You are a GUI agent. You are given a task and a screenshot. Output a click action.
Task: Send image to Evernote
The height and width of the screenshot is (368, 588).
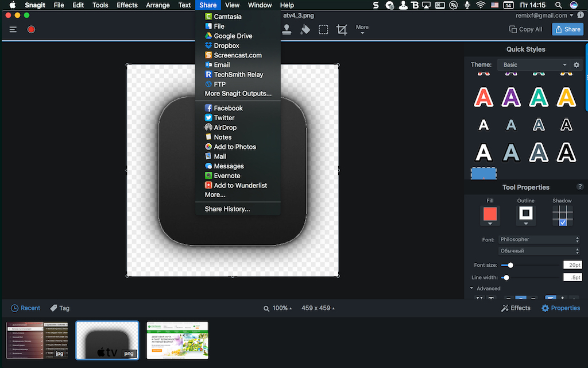[238, 176]
